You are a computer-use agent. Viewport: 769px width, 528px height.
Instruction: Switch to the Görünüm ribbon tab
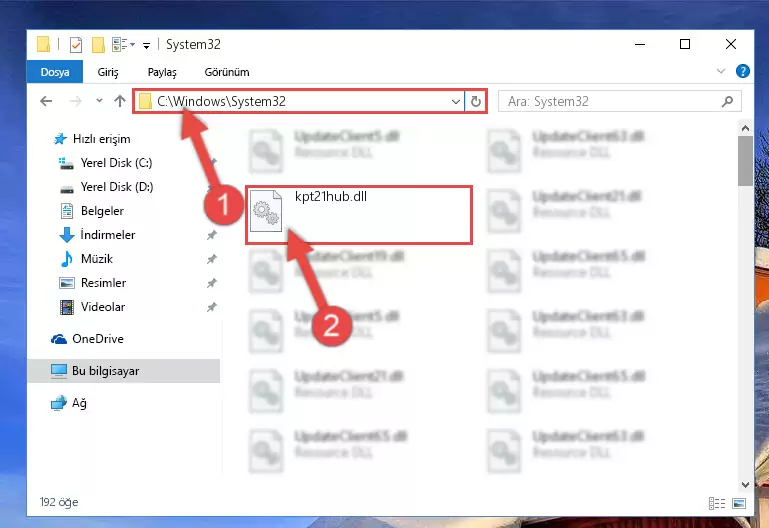(x=227, y=72)
